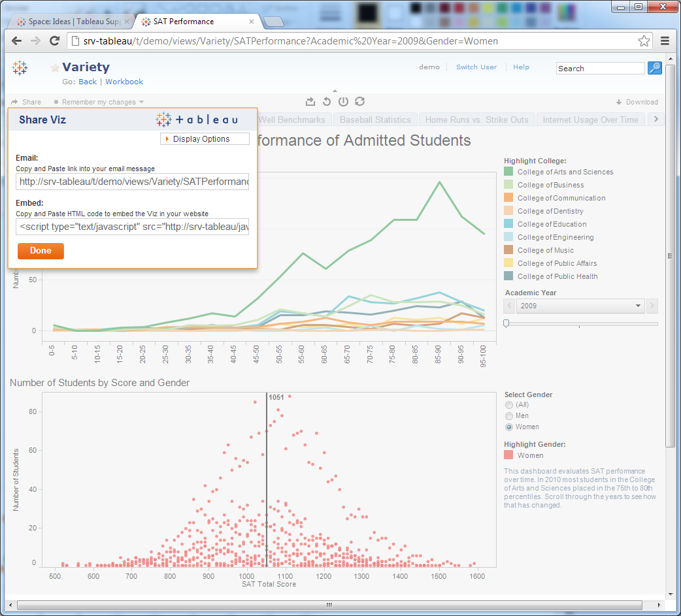Click inside the Embed code text field

132,227
